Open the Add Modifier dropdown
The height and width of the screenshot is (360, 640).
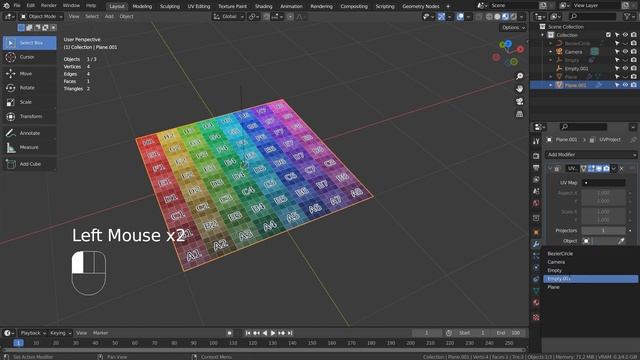591,155
